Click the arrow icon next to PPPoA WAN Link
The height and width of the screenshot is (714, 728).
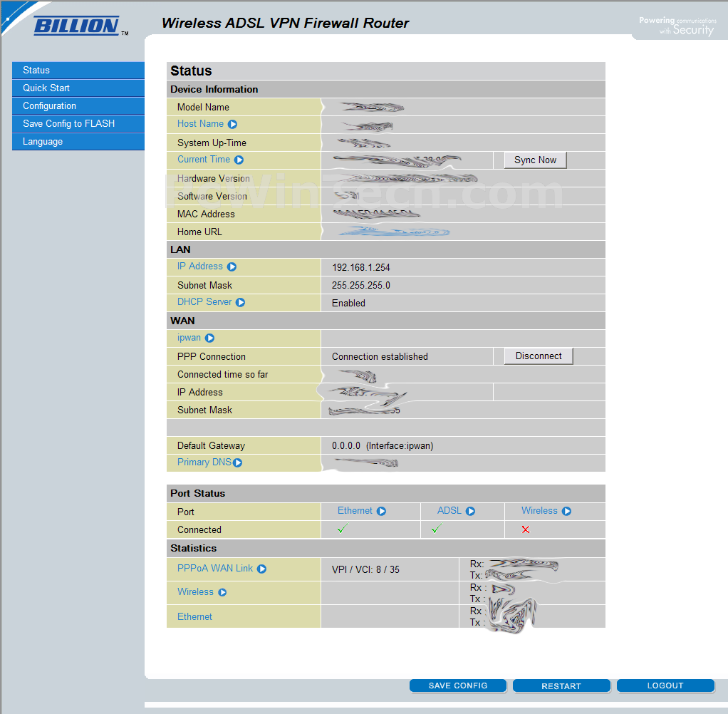click(261, 569)
